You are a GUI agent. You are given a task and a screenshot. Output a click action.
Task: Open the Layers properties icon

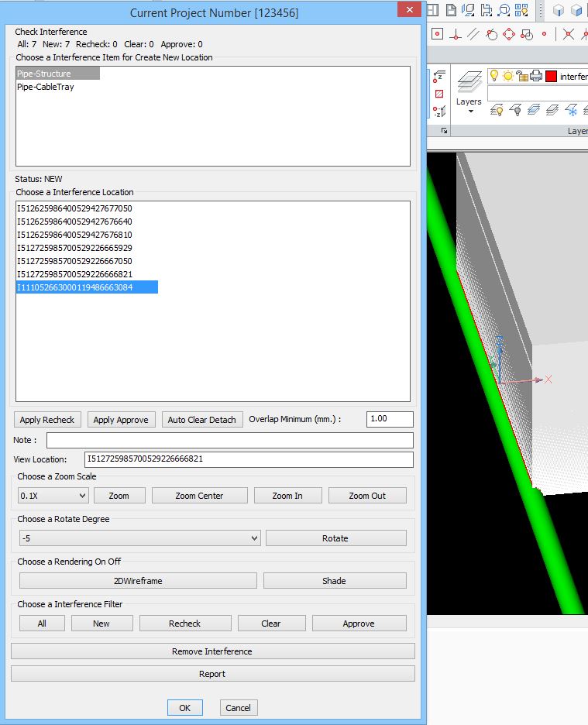point(469,82)
